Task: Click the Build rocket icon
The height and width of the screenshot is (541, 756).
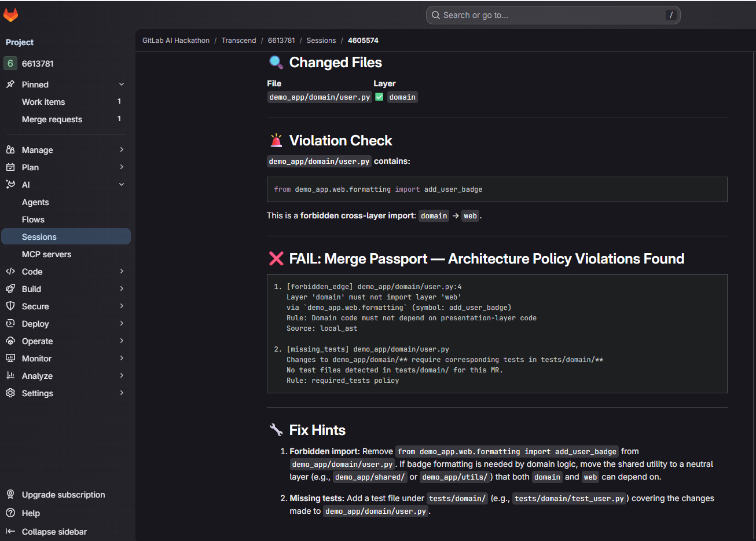Action: coord(10,289)
